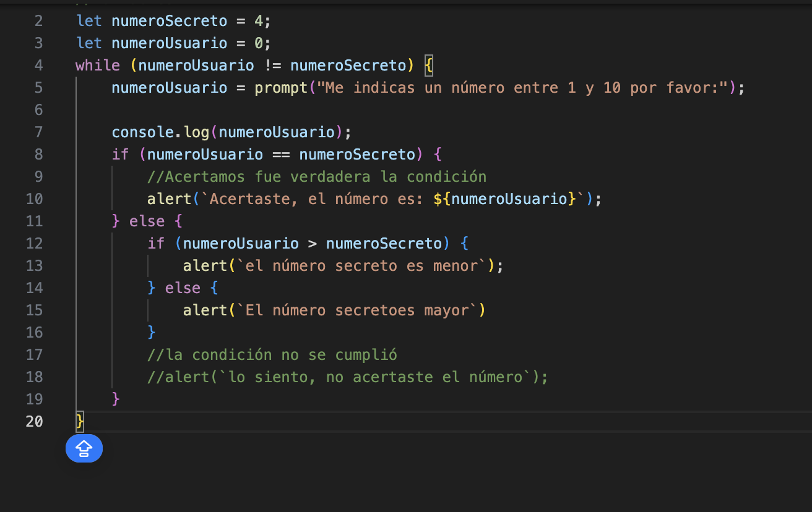Image resolution: width=812 pixels, height=512 pixels.
Task: Click line number 2 in gutter
Action: 38,21
